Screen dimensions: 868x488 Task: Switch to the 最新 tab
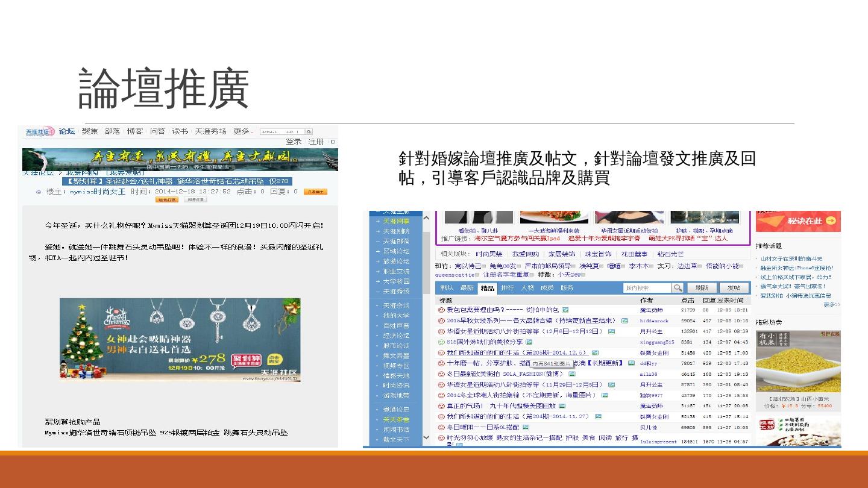point(467,288)
